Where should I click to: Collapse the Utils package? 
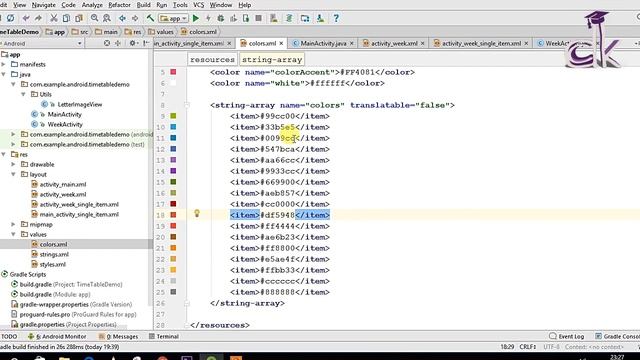(x=24, y=94)
